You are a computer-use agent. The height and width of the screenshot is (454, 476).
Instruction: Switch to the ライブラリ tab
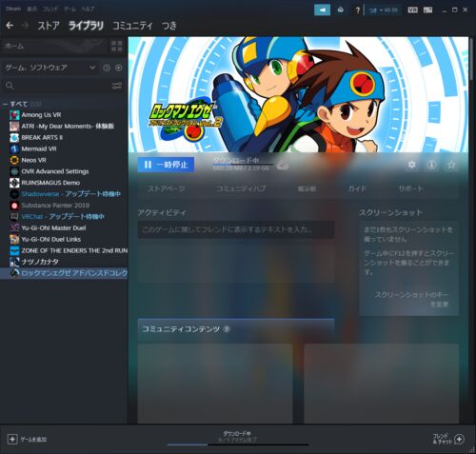[86, 26]
